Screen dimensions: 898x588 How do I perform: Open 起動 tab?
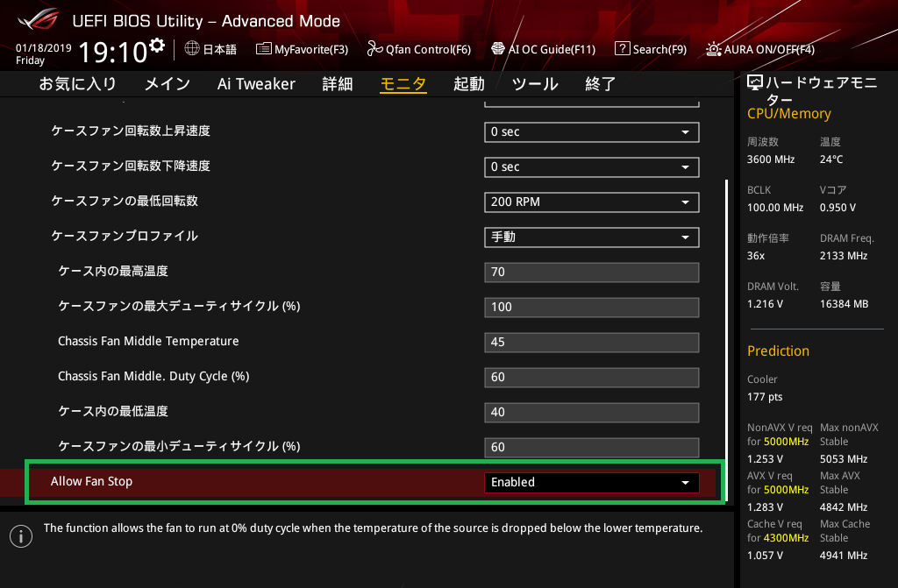(x=469, y=84)
